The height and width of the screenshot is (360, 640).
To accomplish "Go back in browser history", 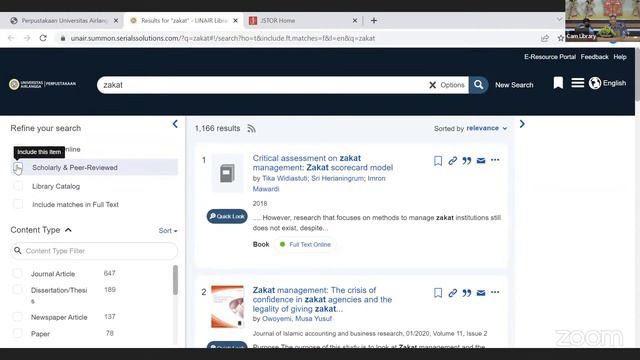I will pyautogui.click(x=11, y=38).
